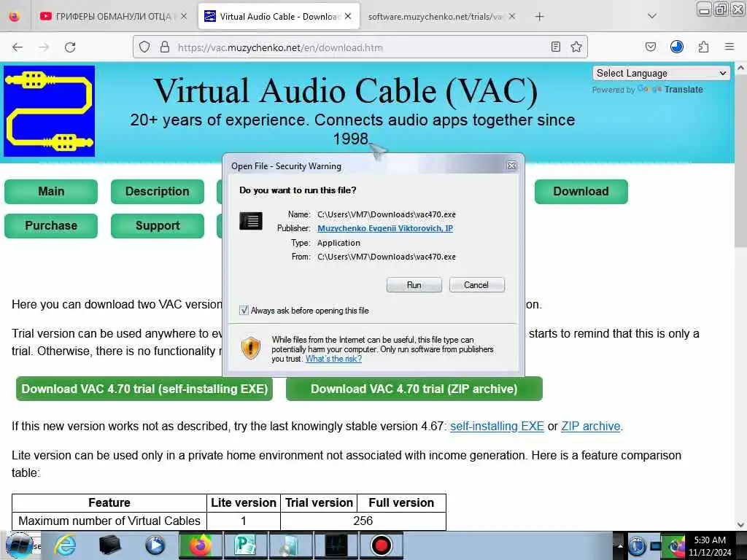Image resolution: width=747 pixels, height=560 pixels.
Task: Bookmark this page with the star icon
Action: [576, 47]
